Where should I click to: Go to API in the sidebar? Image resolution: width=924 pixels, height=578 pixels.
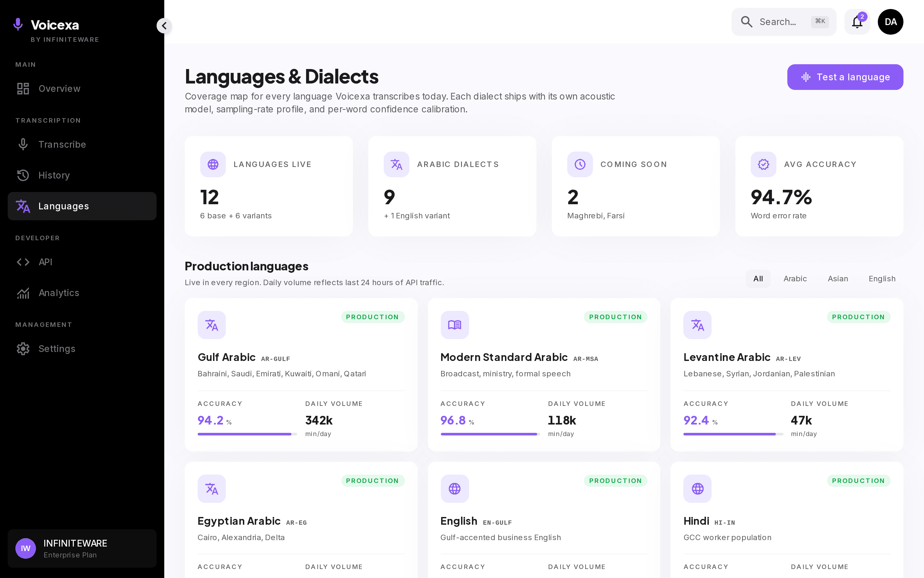82,262
